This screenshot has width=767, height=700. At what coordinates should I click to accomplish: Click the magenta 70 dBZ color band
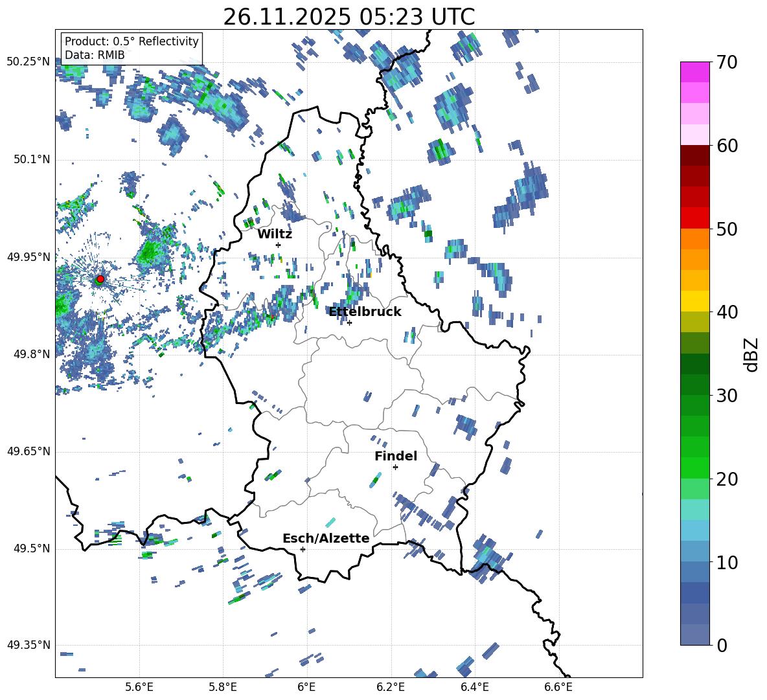pos(694,72)
